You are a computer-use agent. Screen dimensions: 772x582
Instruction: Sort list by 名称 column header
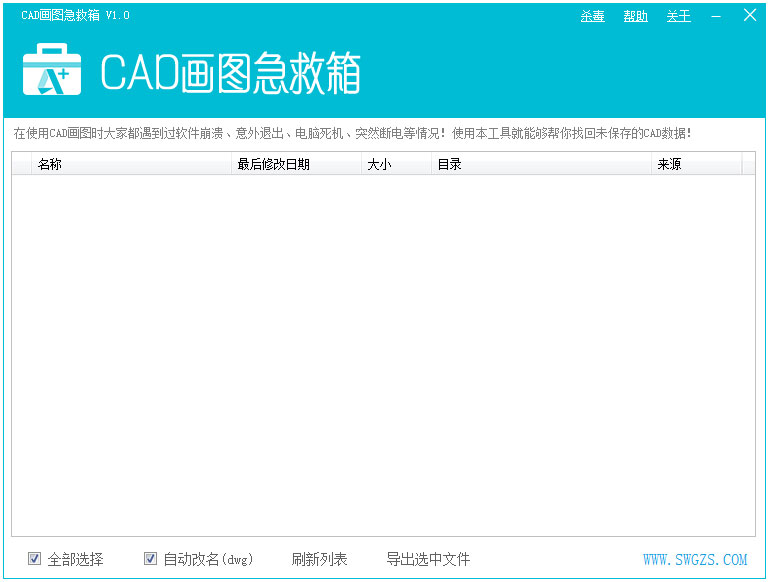(131, 164)
